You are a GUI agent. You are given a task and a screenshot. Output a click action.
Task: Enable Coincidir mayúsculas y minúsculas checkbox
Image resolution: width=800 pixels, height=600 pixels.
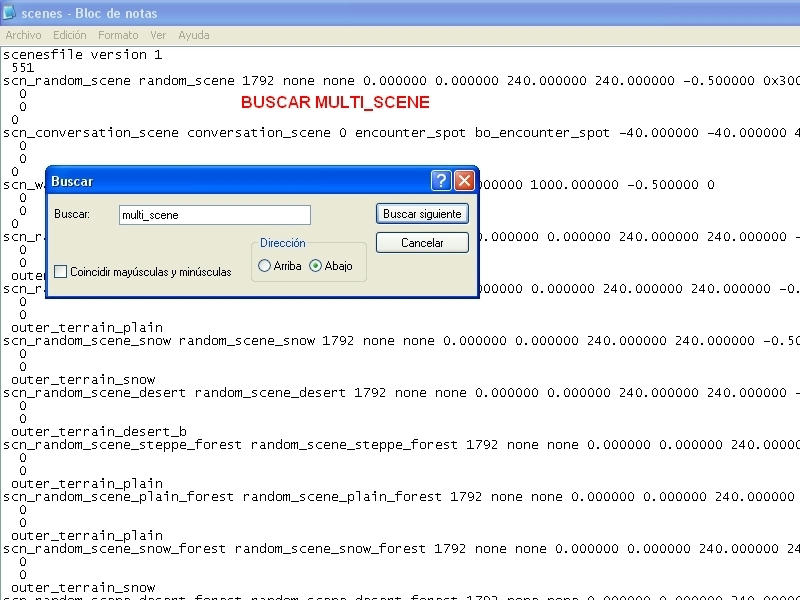(62, 272)
